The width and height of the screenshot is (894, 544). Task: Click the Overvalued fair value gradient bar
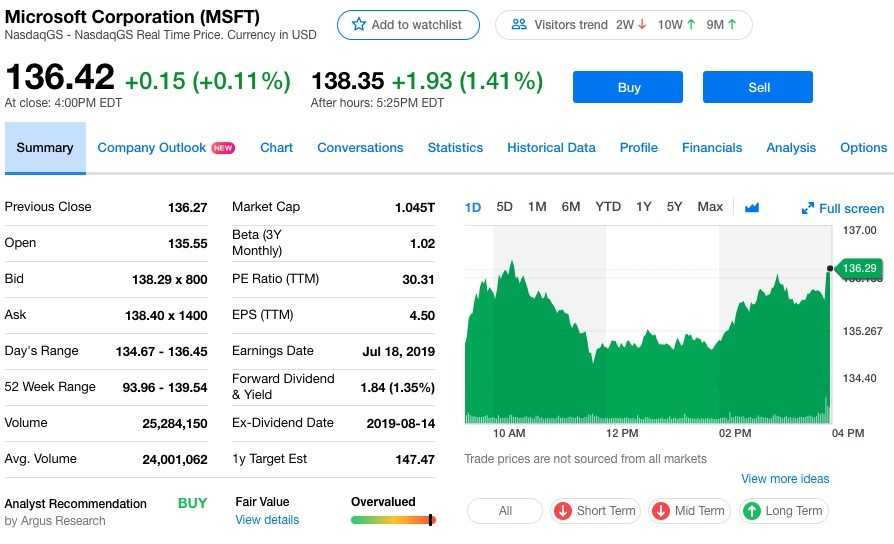coord(393,520)
